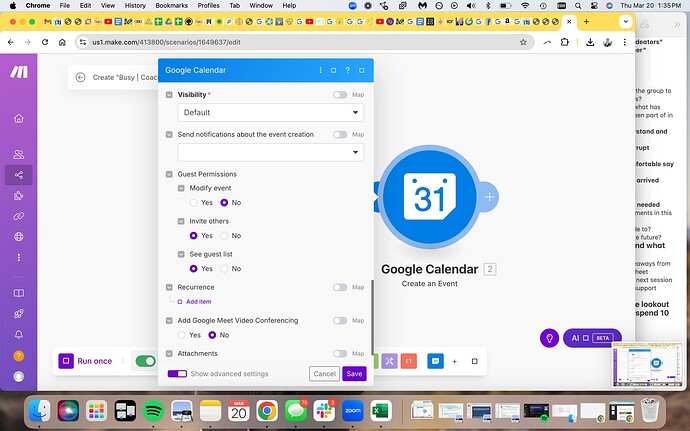This screenshot has height=431, width=690.
Task: Collapse the Attachments field
Action: click(169, 354)
